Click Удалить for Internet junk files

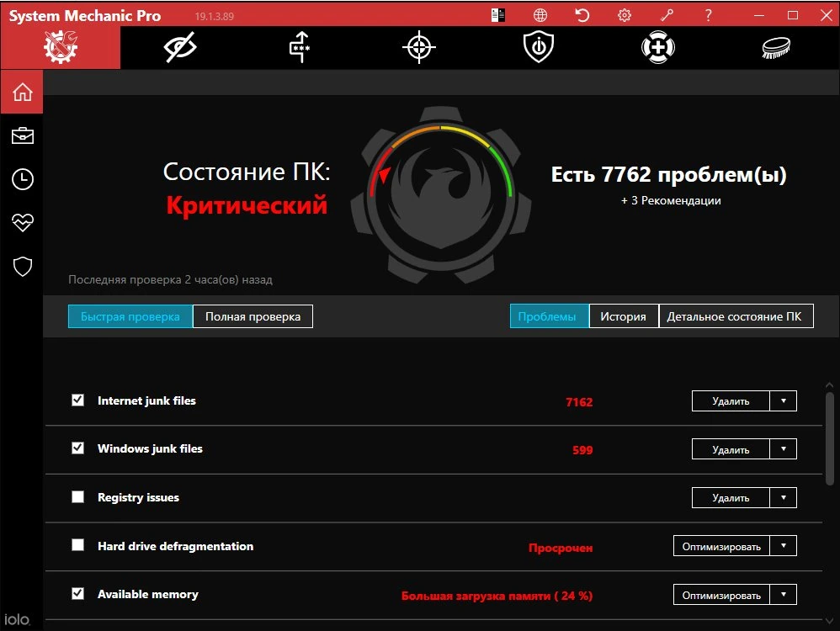(731, 400)
